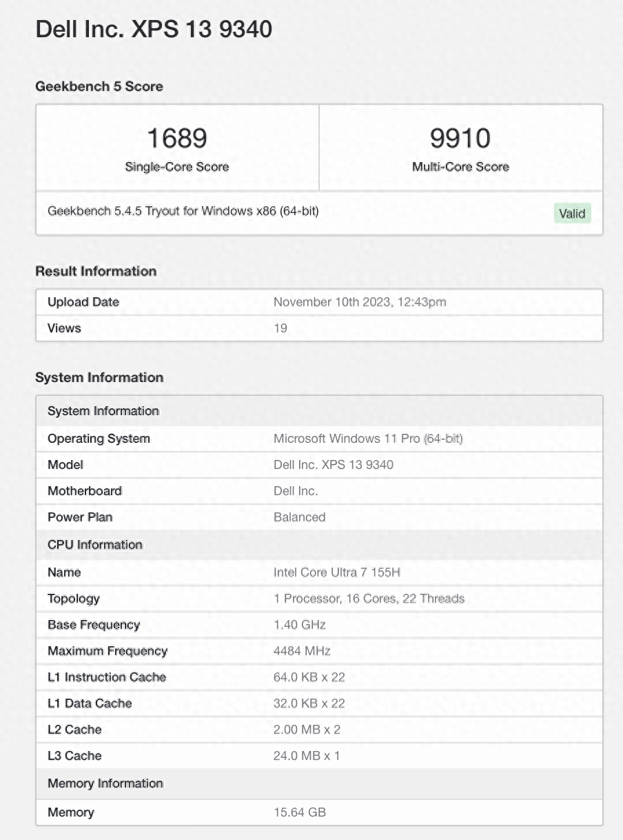Select the '24.0 MB x 1' value
The image size is (623, 840).
[307, 756]
